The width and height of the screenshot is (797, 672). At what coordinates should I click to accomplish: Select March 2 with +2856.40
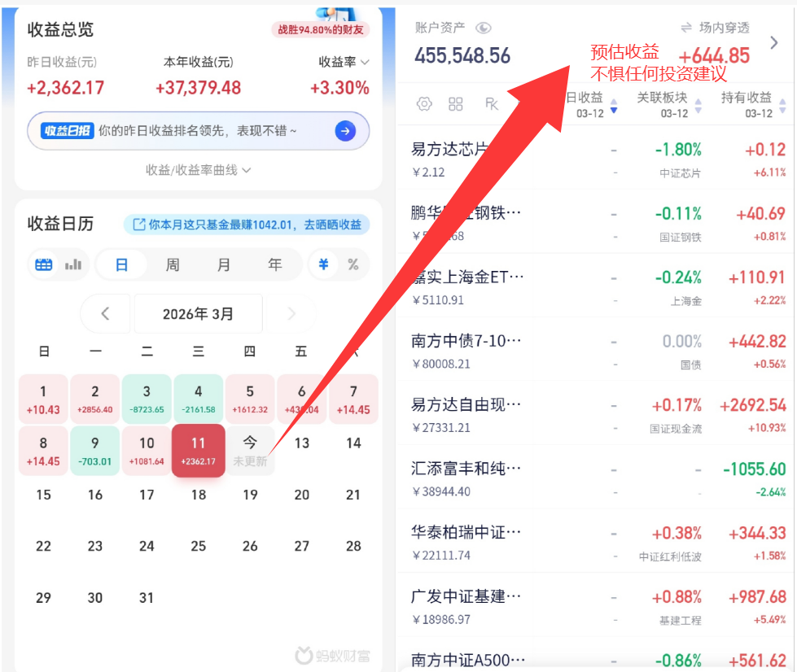tap(95, 399)
